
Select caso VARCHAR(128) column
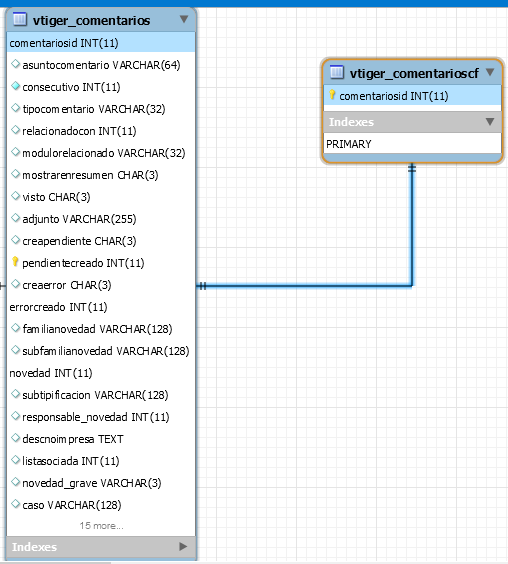[x=101, y=505]
